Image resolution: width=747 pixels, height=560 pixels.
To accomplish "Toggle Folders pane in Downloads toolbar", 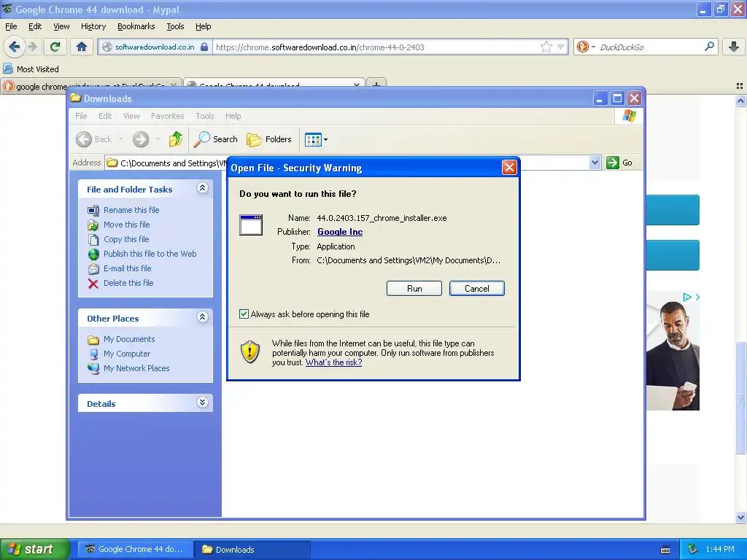I will [x=269, y=139].
